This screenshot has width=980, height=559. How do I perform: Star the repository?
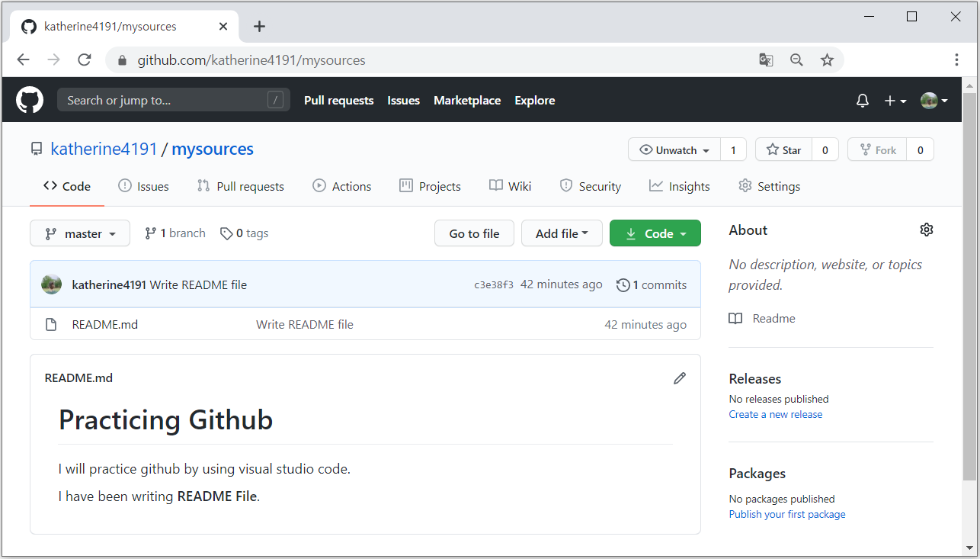click(x=783, y=149)
